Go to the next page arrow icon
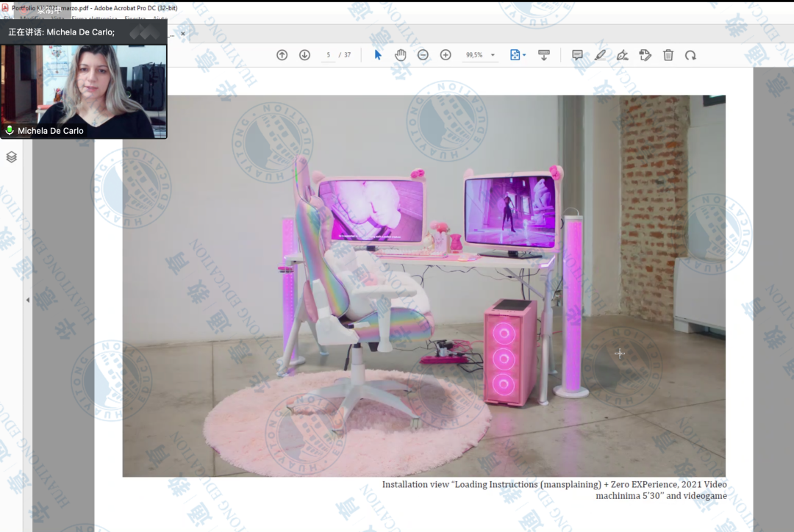The height and width of the screenshot is (532, 794). pyautogui.click(x=304, y=55)
